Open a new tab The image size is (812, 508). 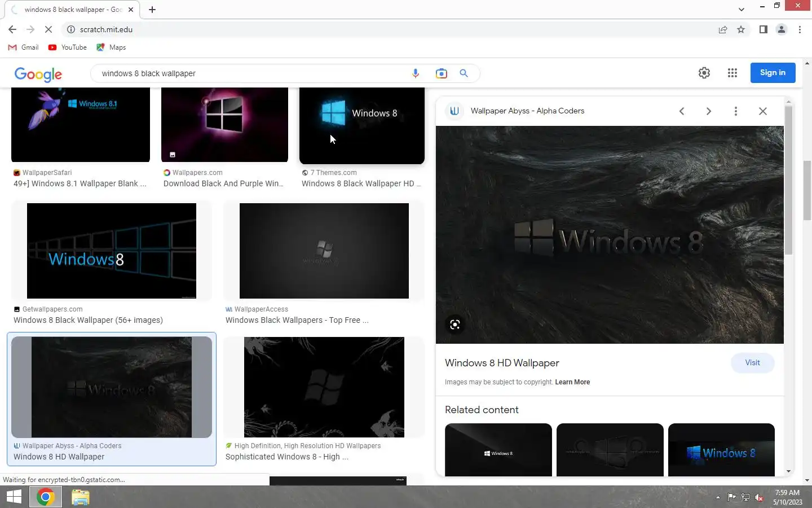pyautogui.click(x=152, y=10)
